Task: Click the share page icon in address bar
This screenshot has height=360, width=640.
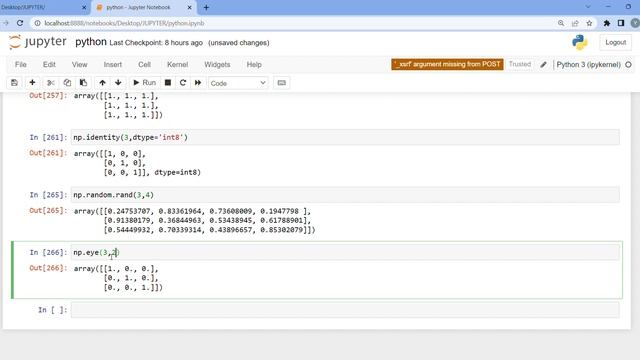Action: [575, 23]
